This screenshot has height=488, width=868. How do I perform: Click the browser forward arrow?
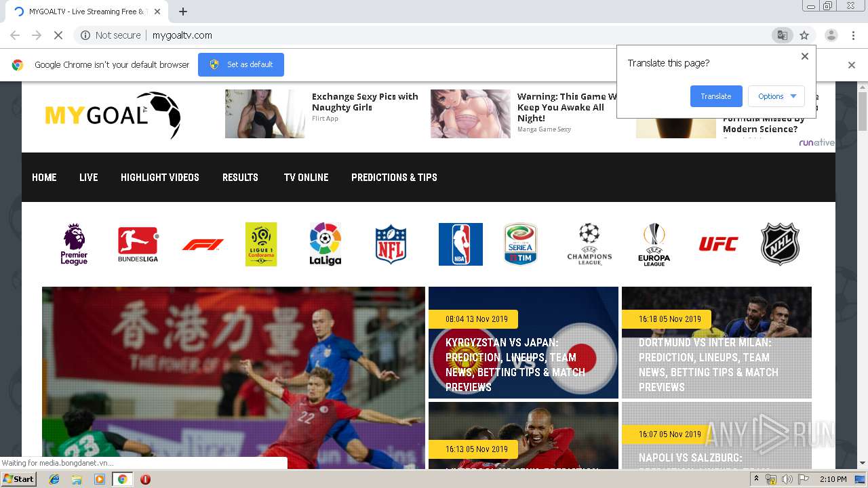click(x=37, y=35)
